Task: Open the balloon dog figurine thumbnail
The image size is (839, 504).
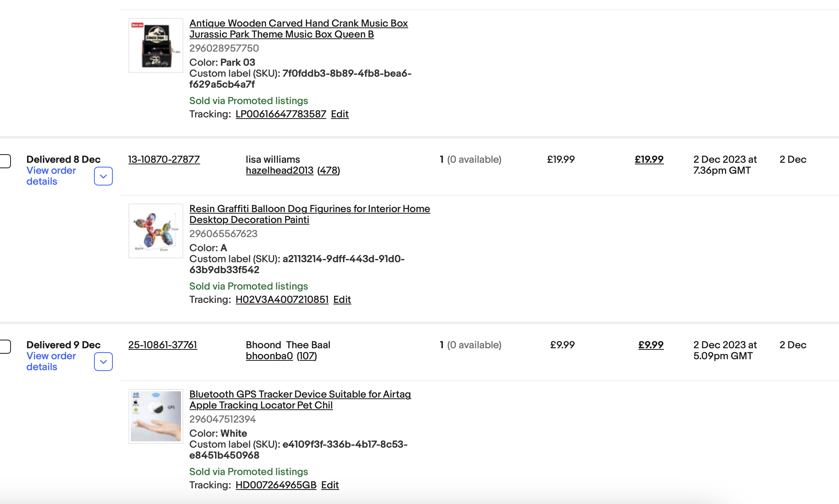Action: point(156,231)
